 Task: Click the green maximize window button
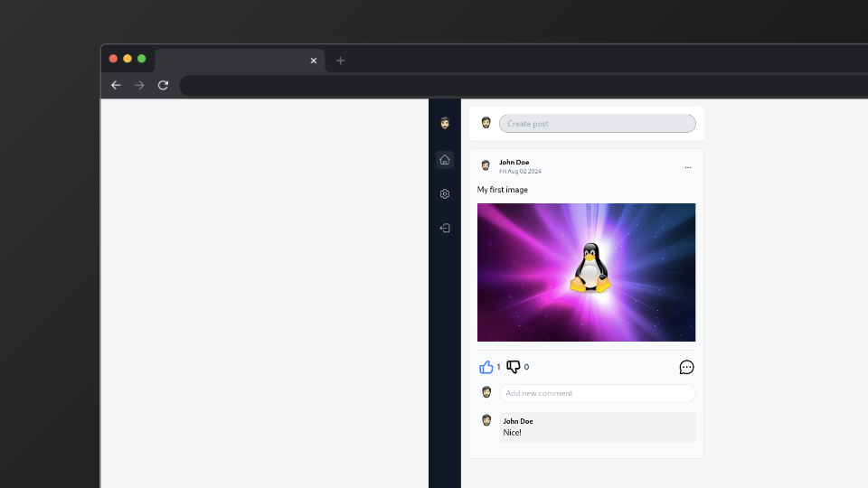coord(142,59)
